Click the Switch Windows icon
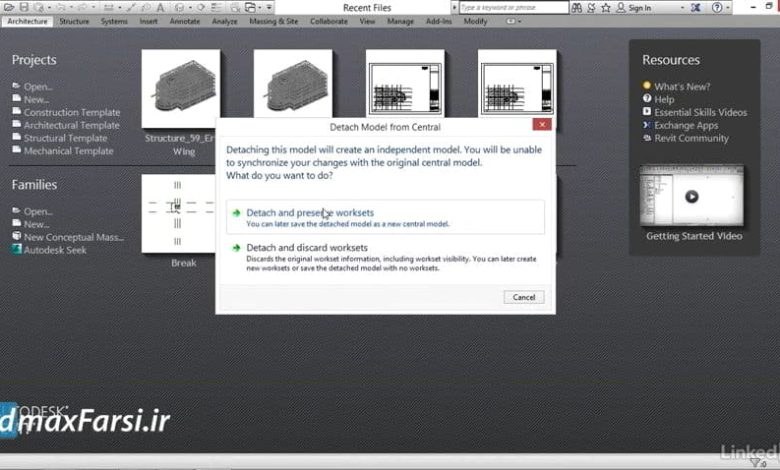 click(x=250, y=7)
